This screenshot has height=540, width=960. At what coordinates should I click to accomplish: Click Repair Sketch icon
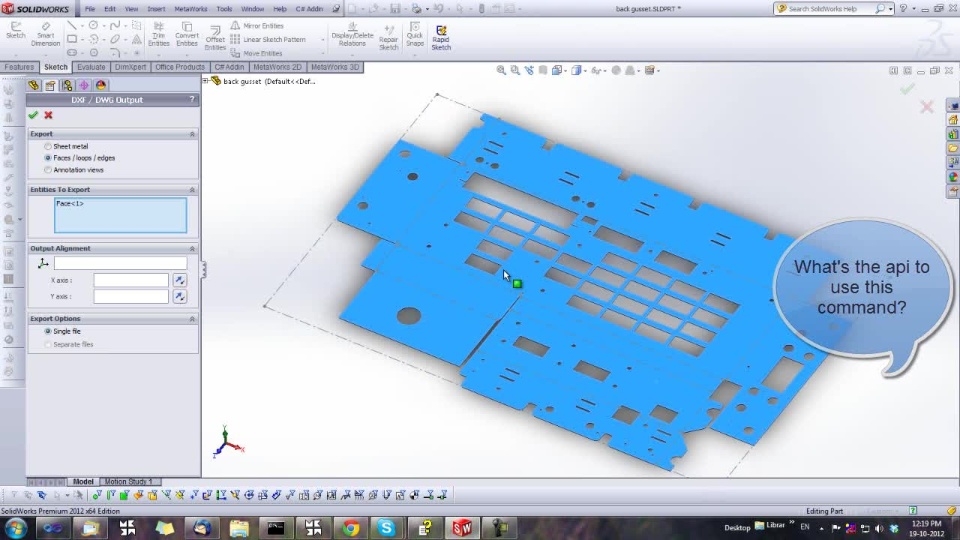(x=388, y=37)
